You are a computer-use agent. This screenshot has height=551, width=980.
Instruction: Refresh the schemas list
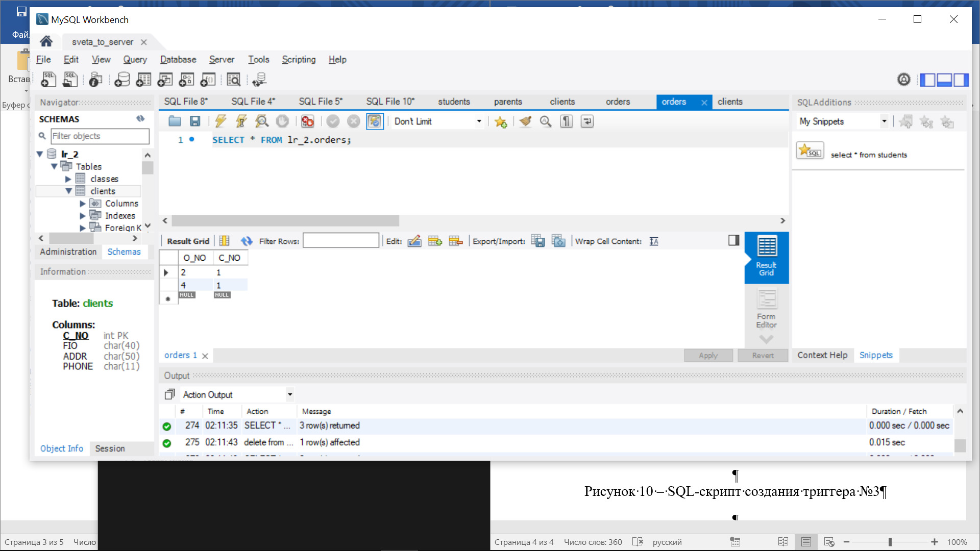140,118
